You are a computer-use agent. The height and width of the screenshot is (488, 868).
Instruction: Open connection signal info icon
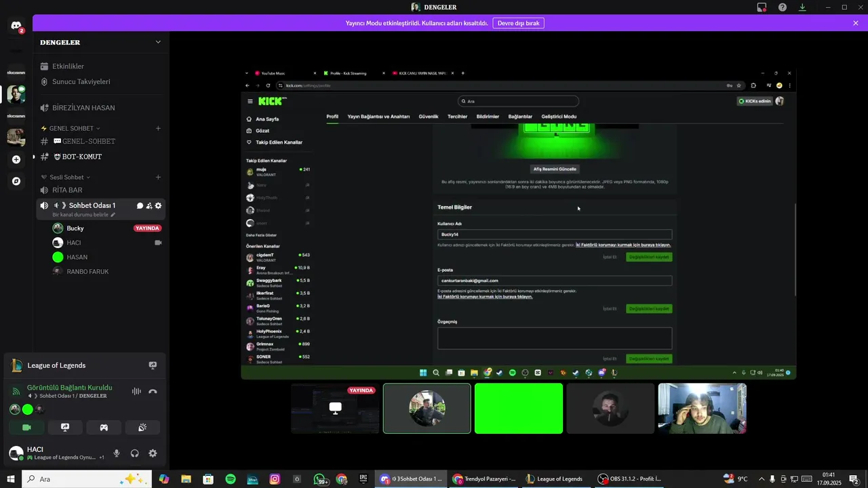(x=16, y=391)
